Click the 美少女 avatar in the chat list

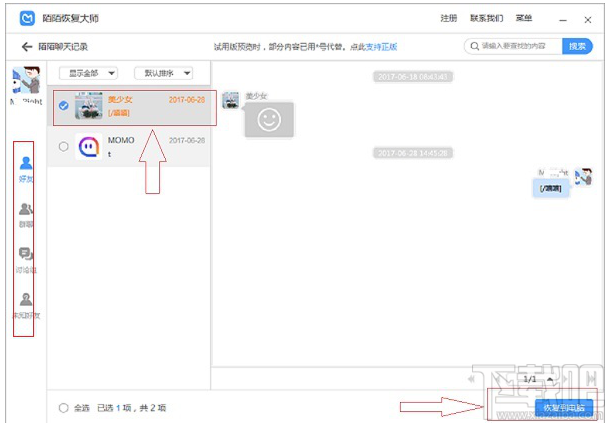point(89,106)
